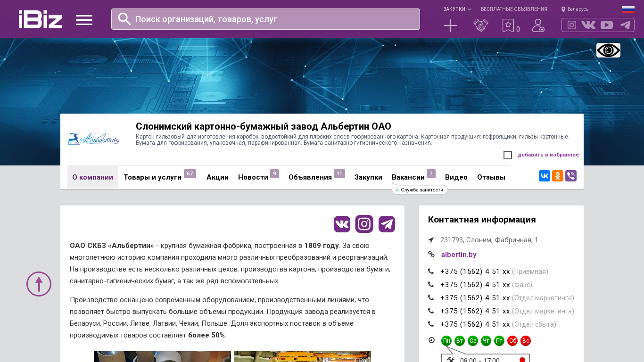Click the 'Контактная информация' heading
Viewport: 644px width, 362px height.
[x=482, y=220]
